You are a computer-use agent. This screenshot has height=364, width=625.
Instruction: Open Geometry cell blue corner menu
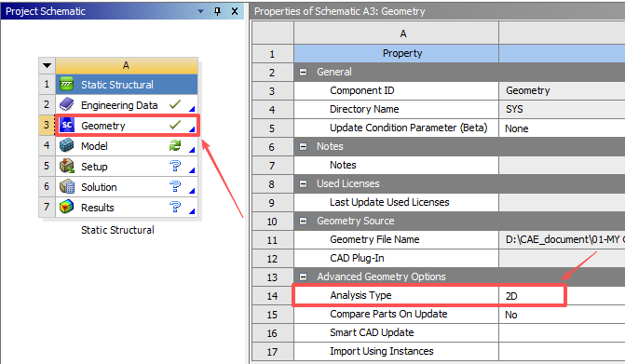tap(192, 129)
